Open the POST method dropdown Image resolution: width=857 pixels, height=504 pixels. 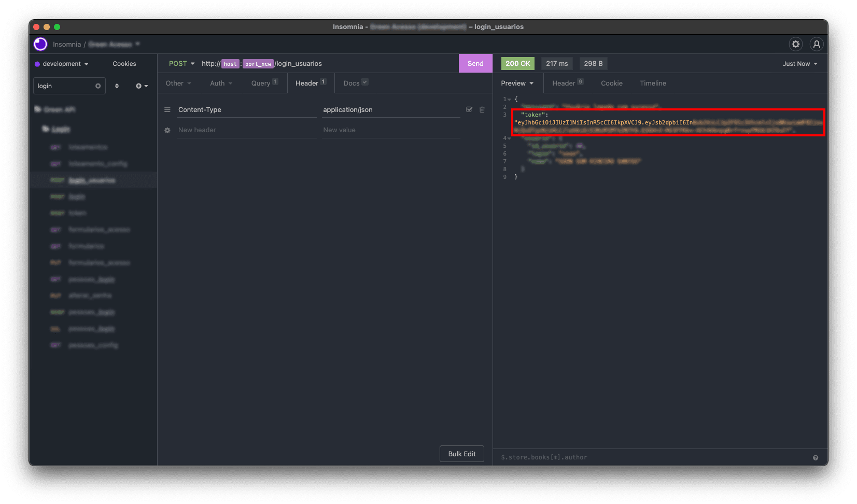click(x=181, y=64)
